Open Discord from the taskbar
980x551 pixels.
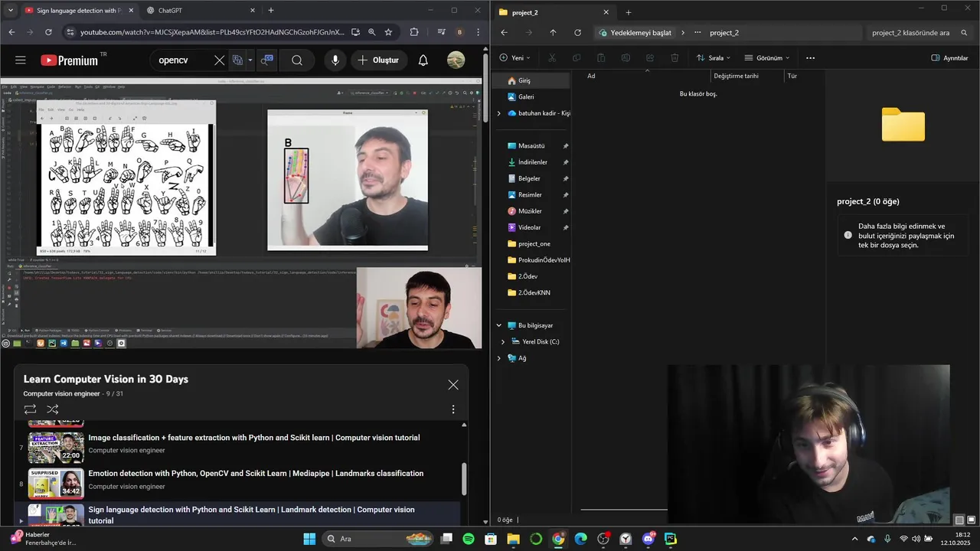[648, 539]
